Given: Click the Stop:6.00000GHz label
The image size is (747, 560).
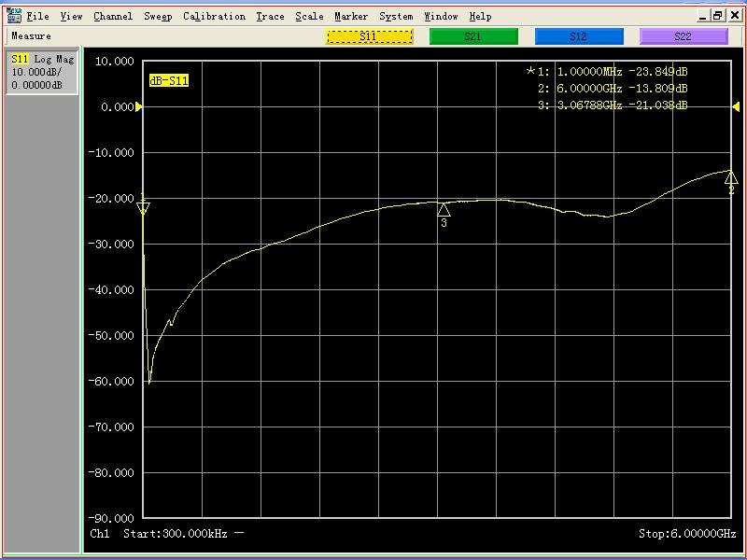Looking at the screenshot, I should (x=687, y=534).
